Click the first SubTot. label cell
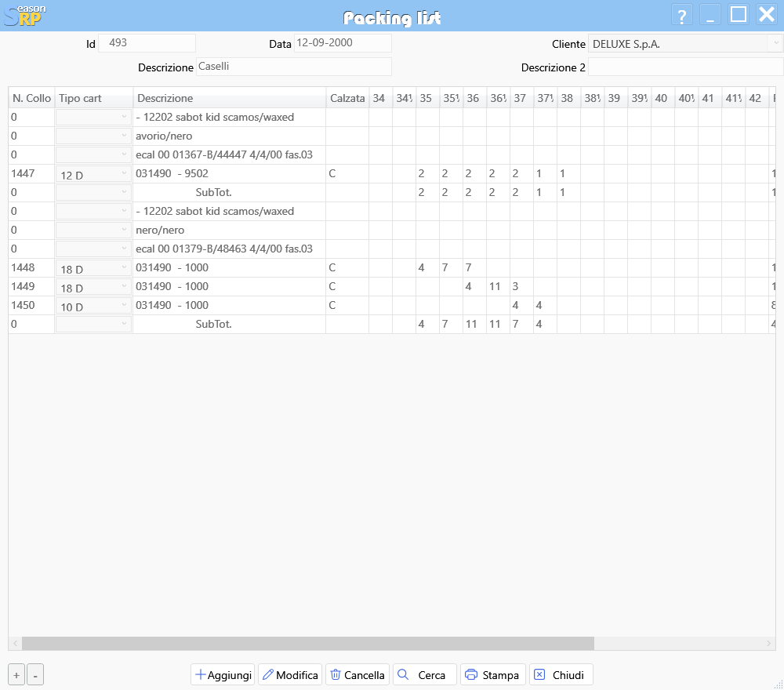Image resolution: width=784 pixels, height=690 pixels. click(230, 193)
